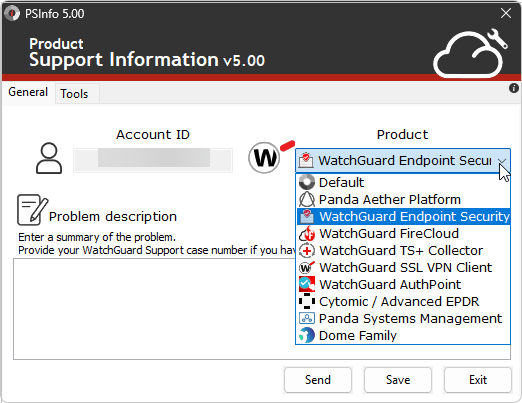The width and height of the screenshot is (522, 403).
Task: Choose WatchGuard FireCloud option
Action: (403, 233)
